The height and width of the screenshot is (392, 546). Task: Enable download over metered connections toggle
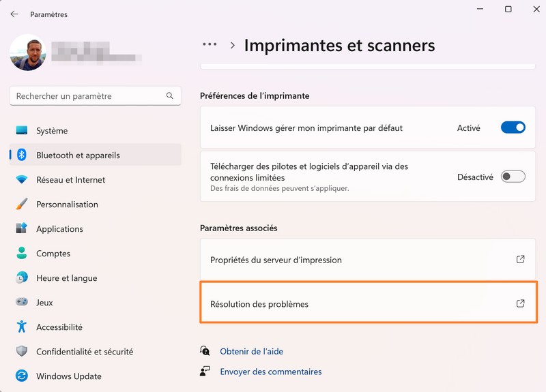(513, 177)
